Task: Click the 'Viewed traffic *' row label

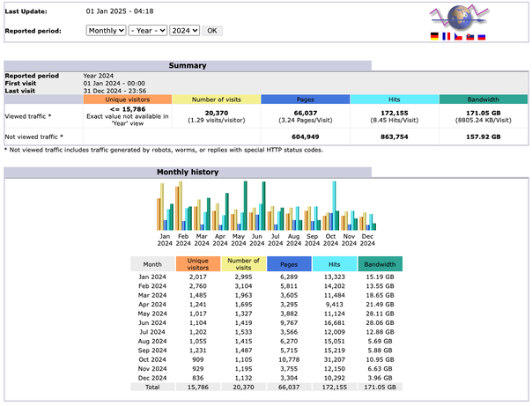Action: tap(28, 116)
